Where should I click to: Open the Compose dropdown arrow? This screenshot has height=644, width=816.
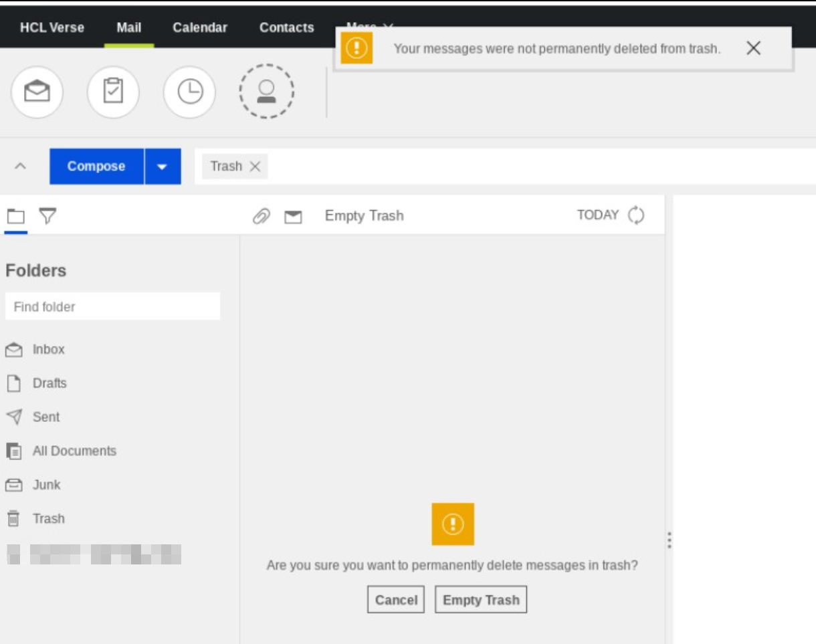[x=163, y=167]
